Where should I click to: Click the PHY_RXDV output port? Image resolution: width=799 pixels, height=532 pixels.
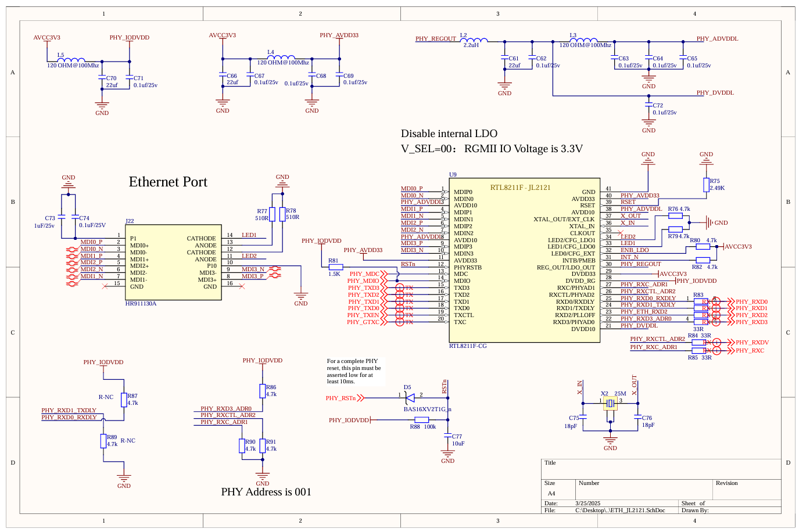pos(749,342)
